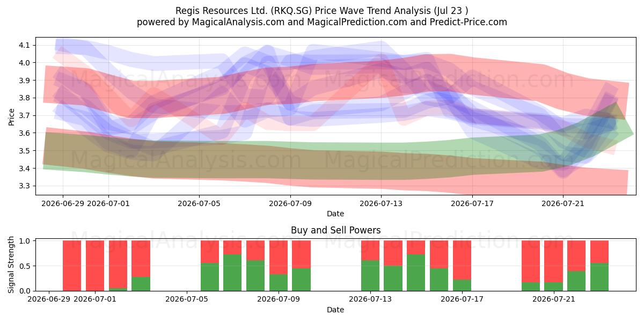Click the 'powered by MagicalAnalysis.com' subtitle line
Image resolution: width=644 pixels, height=322 pixels.
[322, 22]
